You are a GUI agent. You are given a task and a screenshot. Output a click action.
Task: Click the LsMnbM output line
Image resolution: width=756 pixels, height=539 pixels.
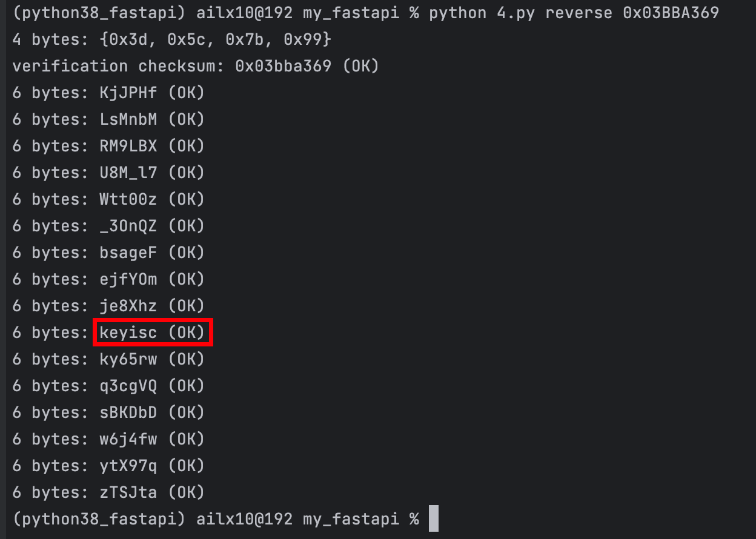pos(108,119)
